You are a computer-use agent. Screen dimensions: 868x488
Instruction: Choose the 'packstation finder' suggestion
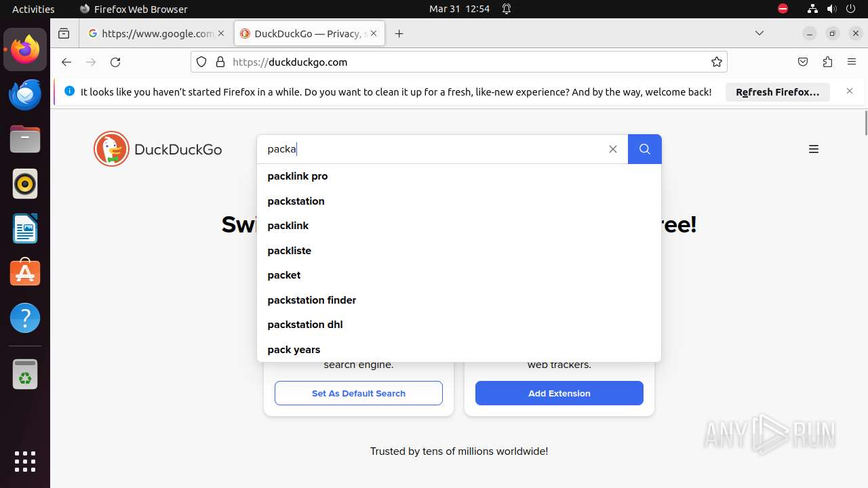[x=459, y=300]
